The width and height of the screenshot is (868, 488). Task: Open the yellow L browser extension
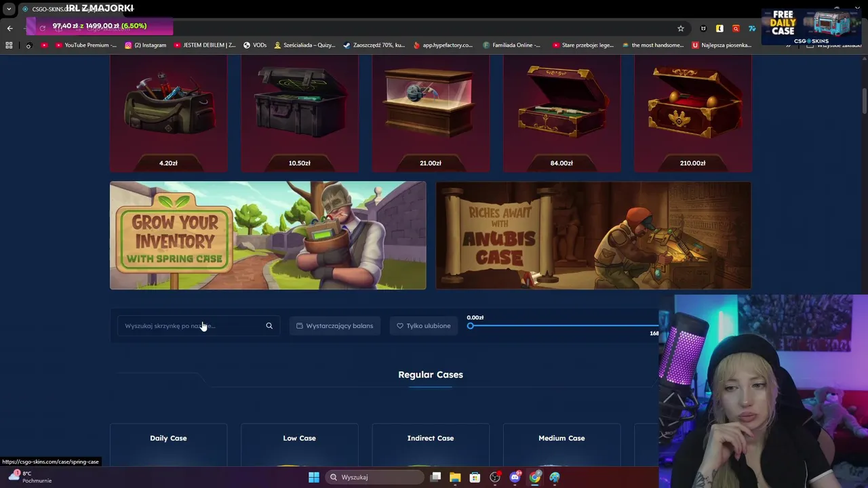pyautogui.click(x=719, y=28)
